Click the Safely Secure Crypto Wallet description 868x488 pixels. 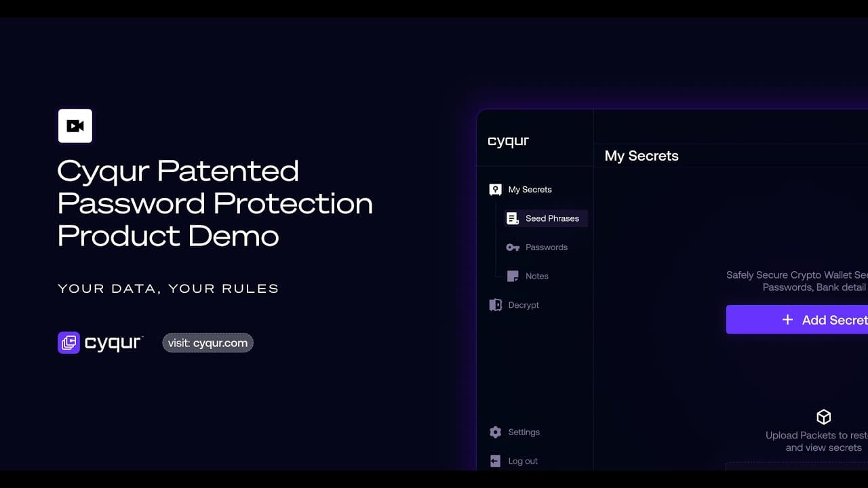pyautogui.click(x=797, y=281)
